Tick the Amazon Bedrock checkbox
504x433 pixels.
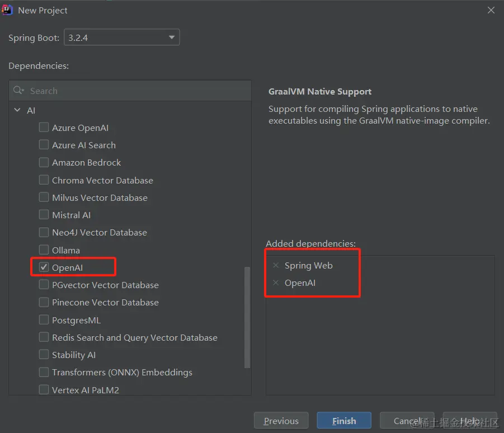(x=44, y=162)
